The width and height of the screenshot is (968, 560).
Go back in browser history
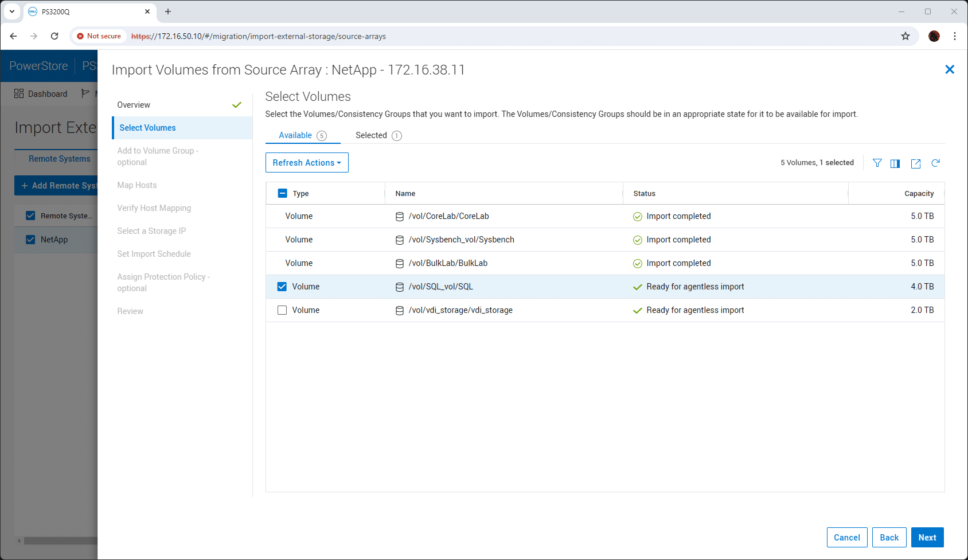point(13,36)
